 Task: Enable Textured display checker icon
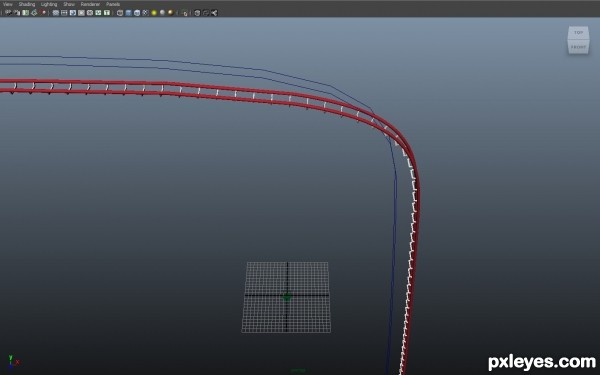pyautogui.click(x=145, y=13)
